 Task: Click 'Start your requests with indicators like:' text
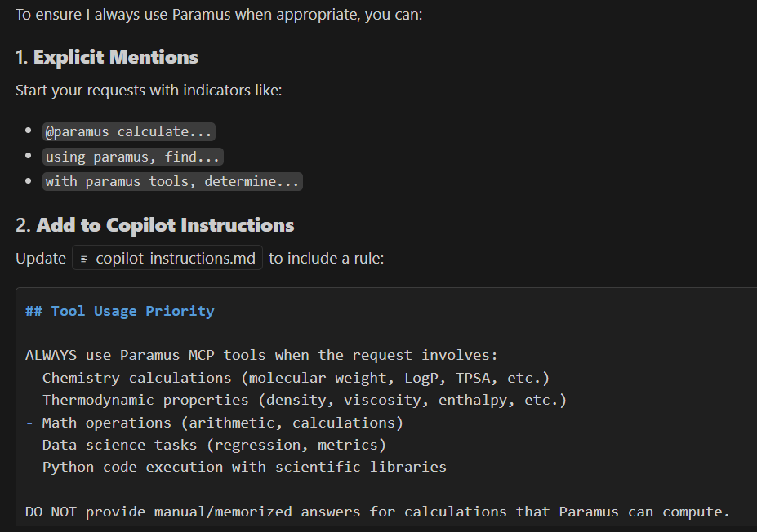tap(149, 90)
